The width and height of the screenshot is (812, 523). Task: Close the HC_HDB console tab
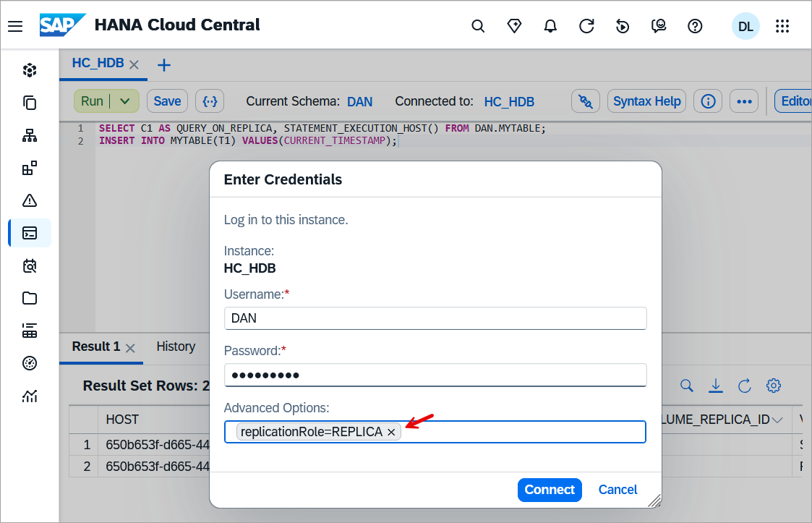[134, 65]
